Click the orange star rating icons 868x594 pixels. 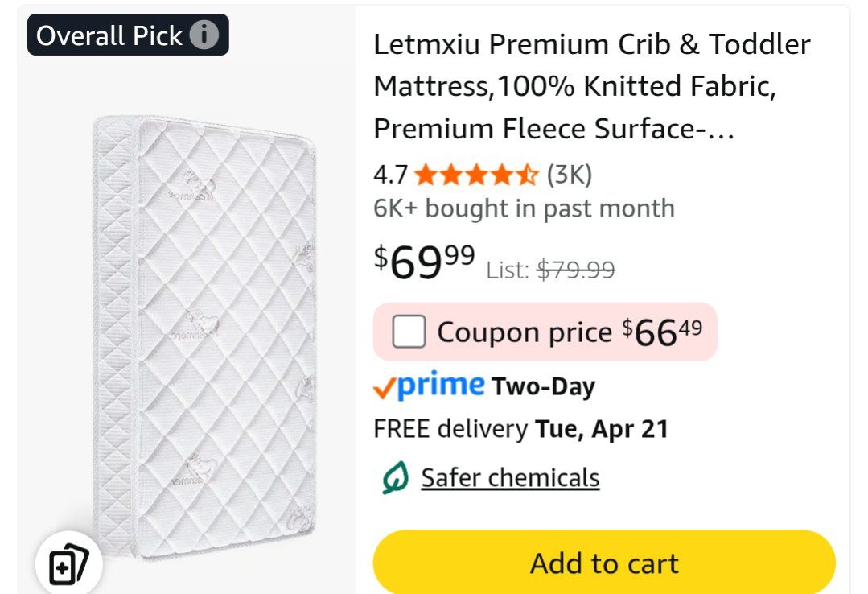475,175
